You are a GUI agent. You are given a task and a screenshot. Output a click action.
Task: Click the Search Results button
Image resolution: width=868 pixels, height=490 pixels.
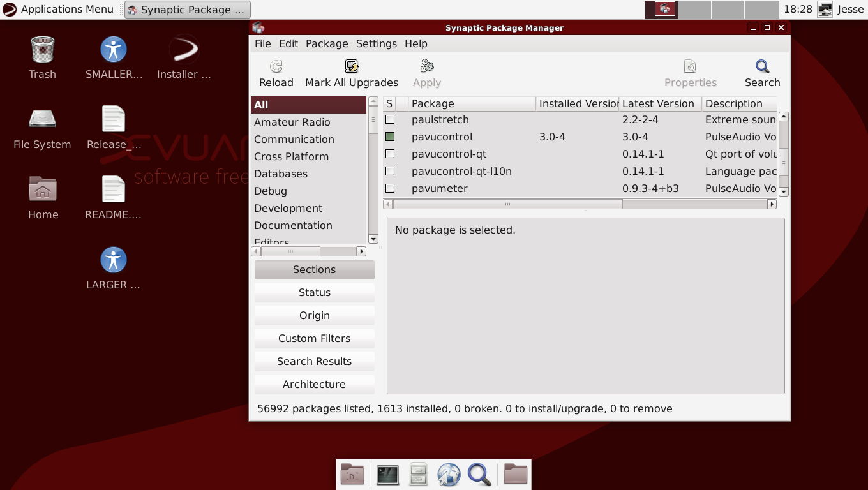coord(315,361)
